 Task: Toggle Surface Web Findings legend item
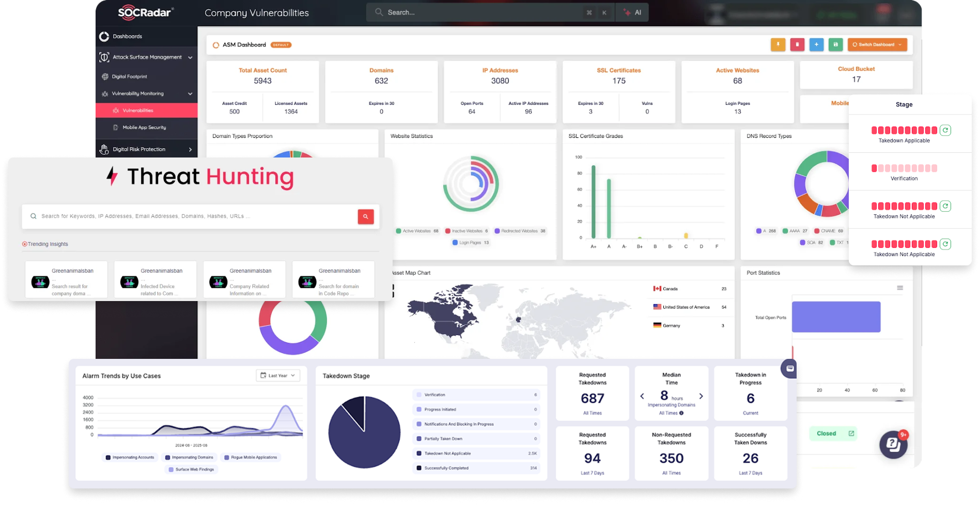[x=191, y=470]
